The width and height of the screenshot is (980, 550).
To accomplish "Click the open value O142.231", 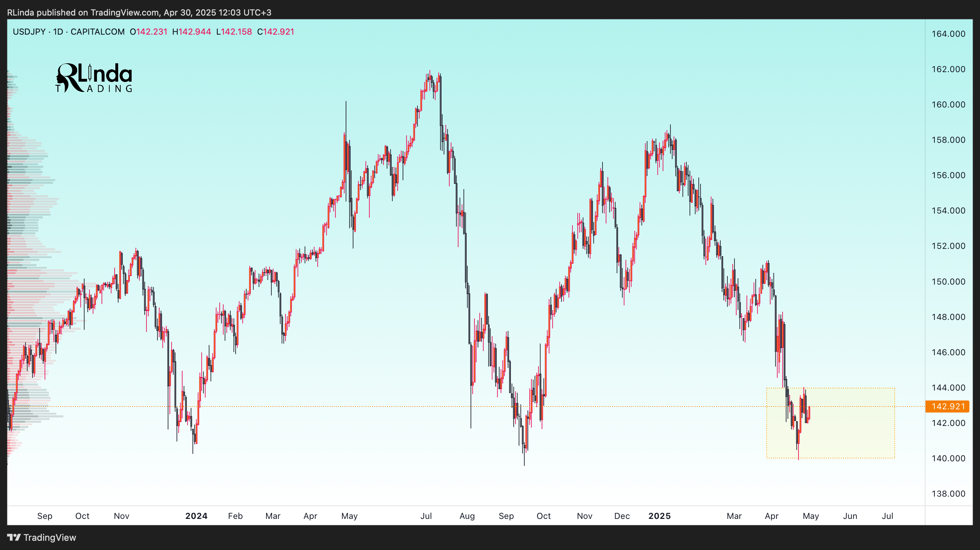I will point(148,31).
